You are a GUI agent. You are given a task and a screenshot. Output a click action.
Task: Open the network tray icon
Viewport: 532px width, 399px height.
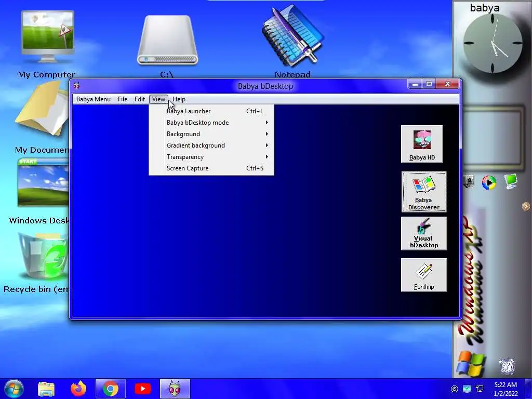click(x=480, y=389)
